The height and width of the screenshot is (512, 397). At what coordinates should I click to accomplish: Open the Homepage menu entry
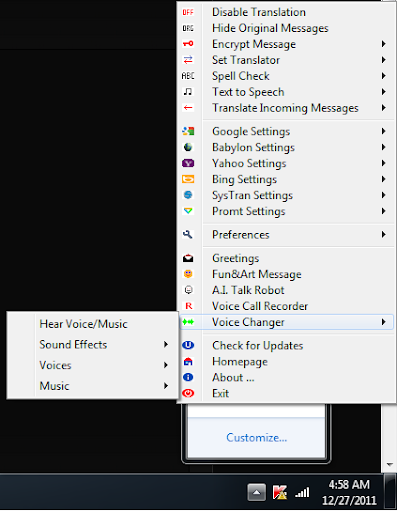(286, 361)
